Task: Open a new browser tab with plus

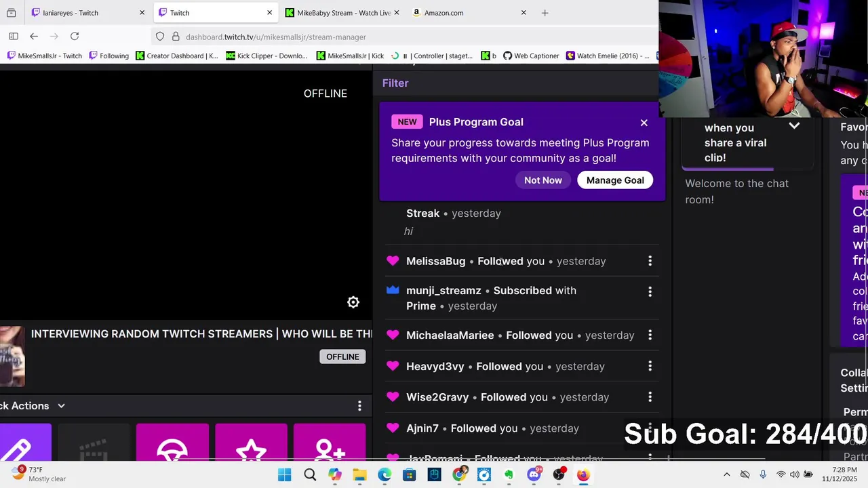Action: (545, 13)
